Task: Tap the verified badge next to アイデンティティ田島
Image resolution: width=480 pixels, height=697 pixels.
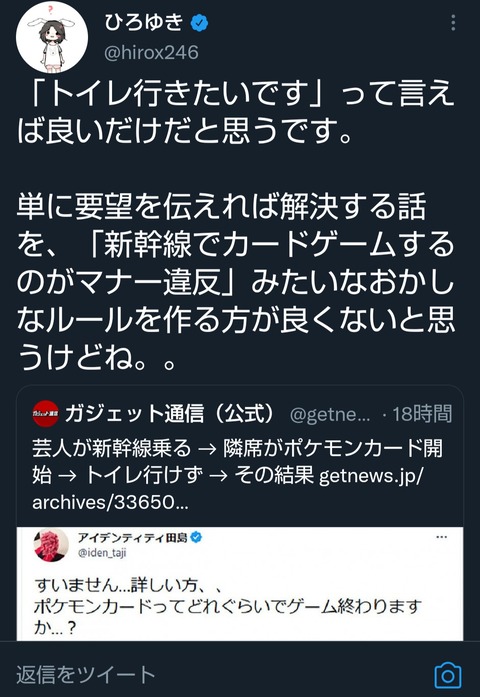Action: pyautogui.click(x=196, y=537)
